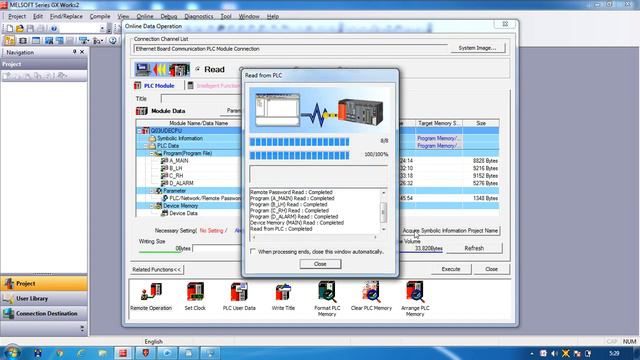640x360 pixels.
Task: Collapse the Device Memory tree node
Action: [x=151, y=206]
